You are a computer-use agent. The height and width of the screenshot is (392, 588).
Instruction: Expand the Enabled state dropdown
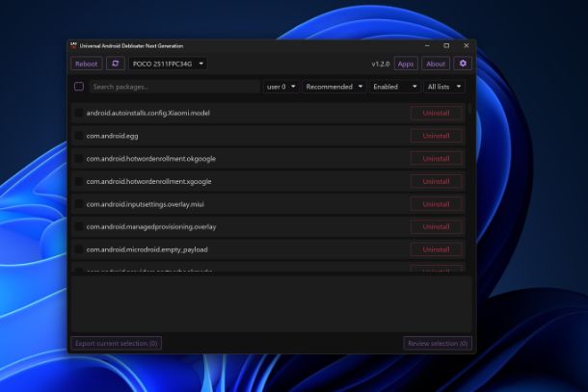coord(395,87)
